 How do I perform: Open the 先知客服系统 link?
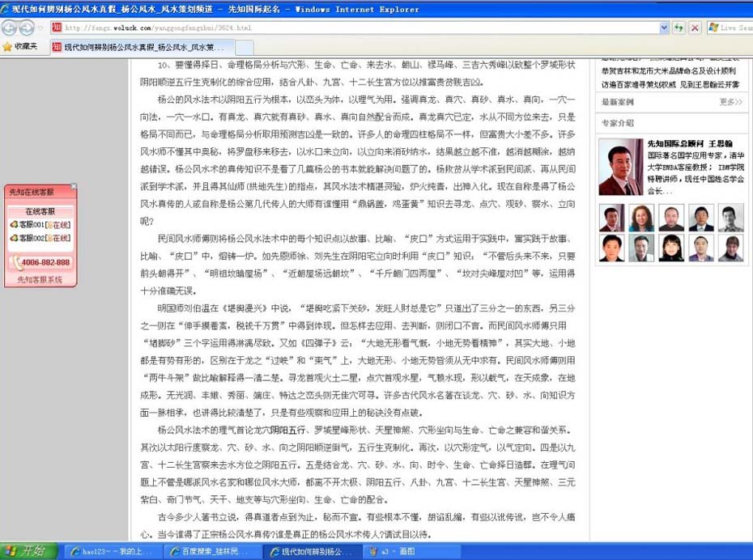(40, 279)
